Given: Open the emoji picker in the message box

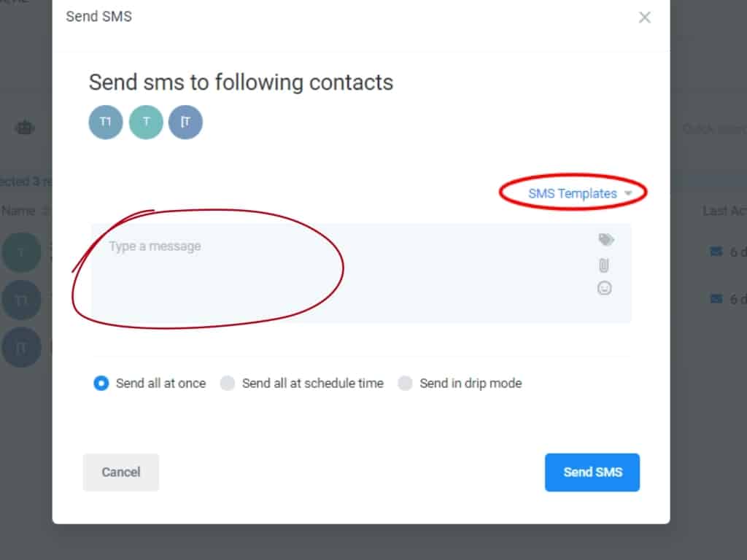Looking at the screenshot, I should [604, 288].
